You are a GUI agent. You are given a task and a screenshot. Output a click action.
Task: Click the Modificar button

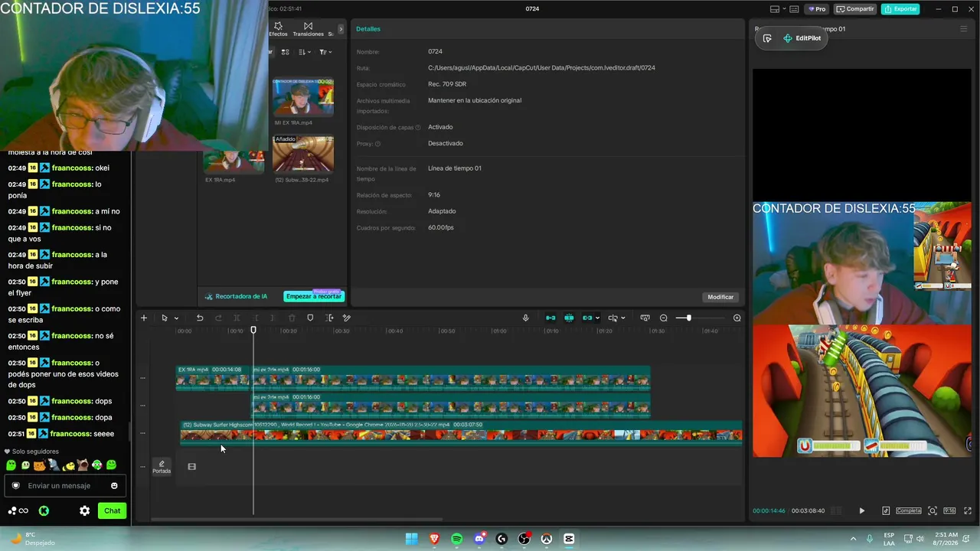(720, 297)
